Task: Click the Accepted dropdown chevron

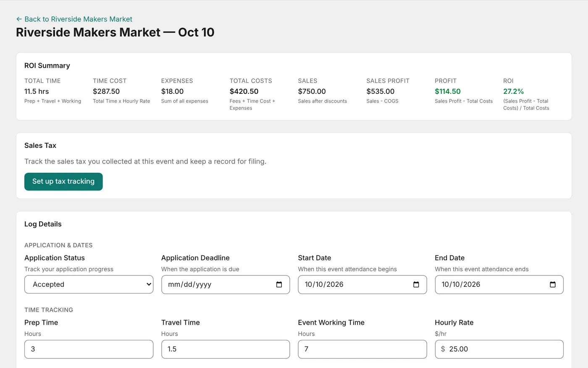Action: coord(148,285)
